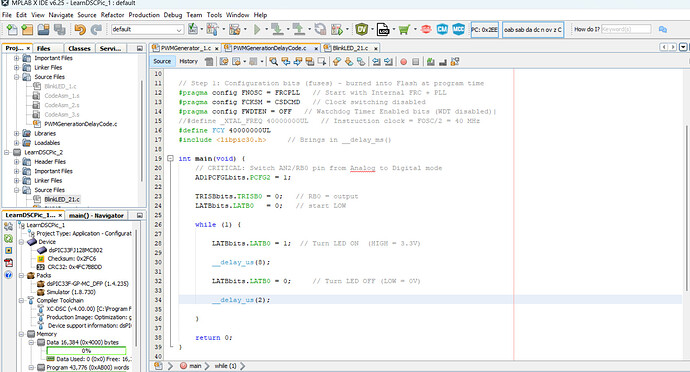Toggle the Source view button
The width and height of the screenshot is (690, 372).
point(162,61)
